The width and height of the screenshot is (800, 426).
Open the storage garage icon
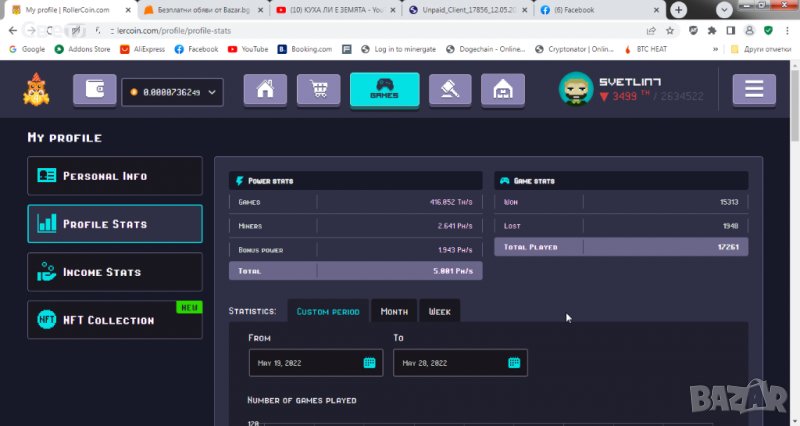tap(502, 90)
